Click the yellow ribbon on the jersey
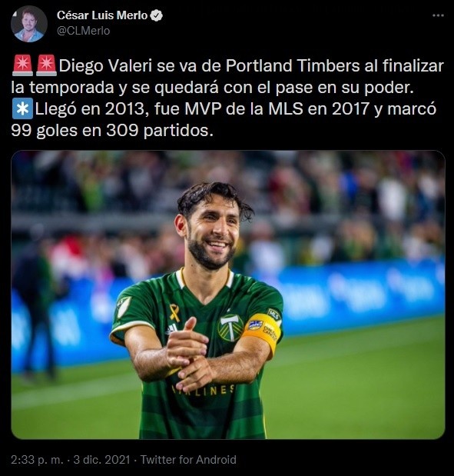This screenshot has width=454, height=476. coord(174,312)
